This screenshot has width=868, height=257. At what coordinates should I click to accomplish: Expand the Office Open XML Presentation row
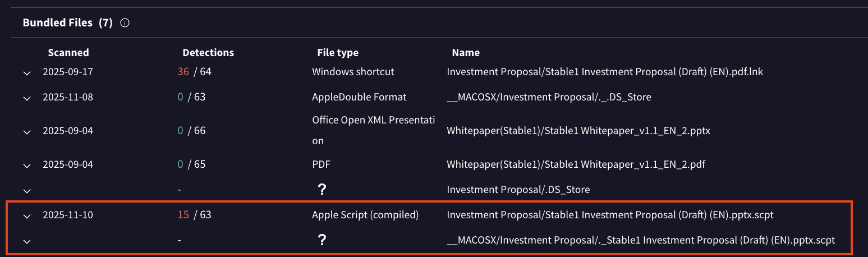pos(26,132)
